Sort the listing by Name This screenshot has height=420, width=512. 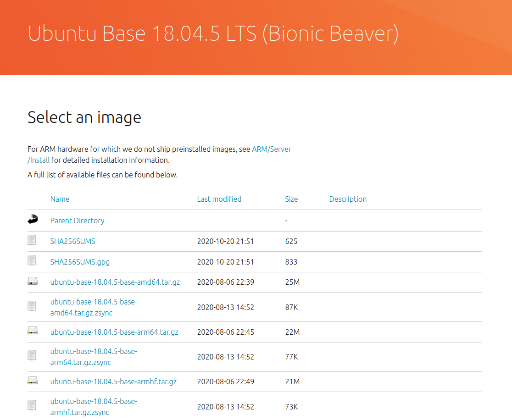pyautogui.click(x=60, y=199)
